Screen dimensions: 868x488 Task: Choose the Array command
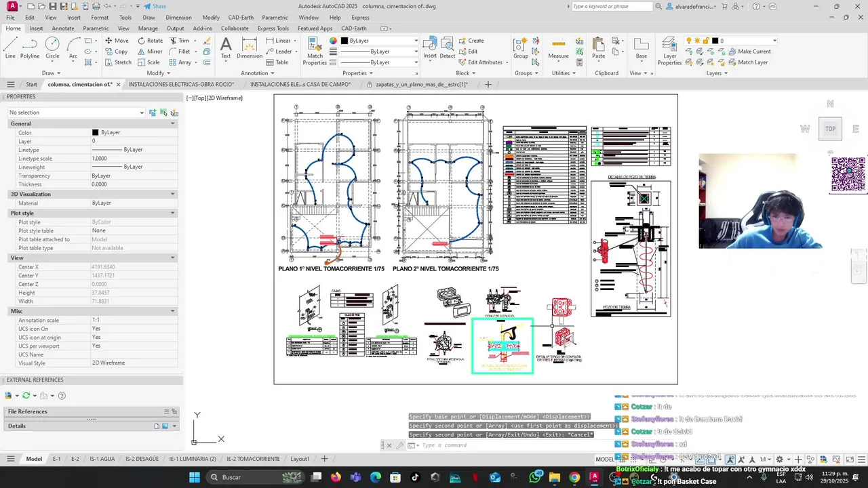pyautogui.click(x=180, y=62)
